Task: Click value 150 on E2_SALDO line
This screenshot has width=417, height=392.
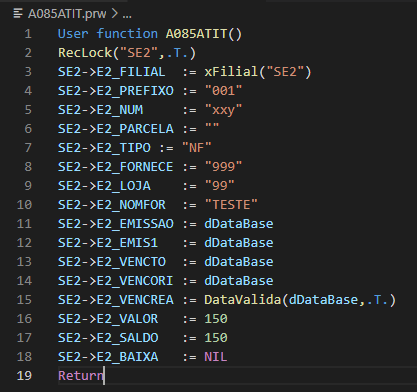Action: click(216, 338)
